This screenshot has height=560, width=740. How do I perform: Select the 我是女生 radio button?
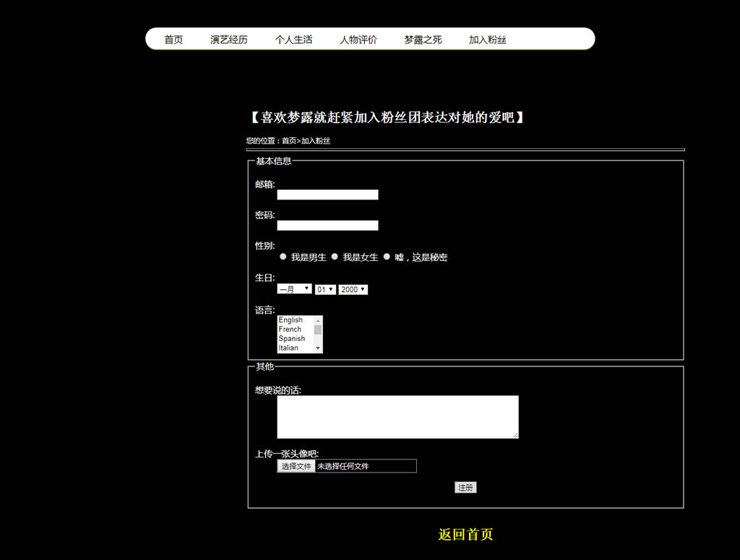click(335, 257)
